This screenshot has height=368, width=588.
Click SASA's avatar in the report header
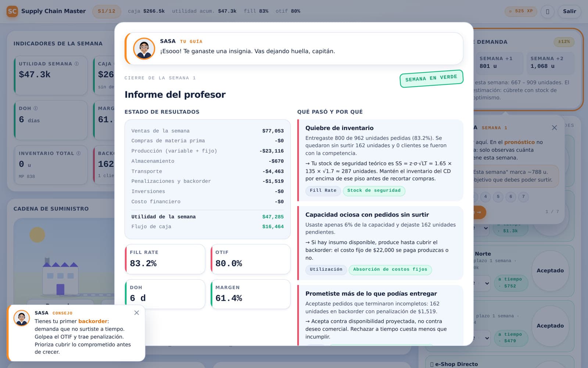pyautogui.click(x=144, y=48)
